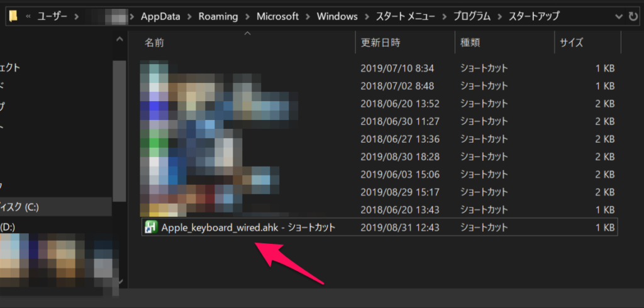The width and height of the screenshot is (644, 308).
Task: Go to the Microsoft folder breadcrumb
Action: point(277,16)
